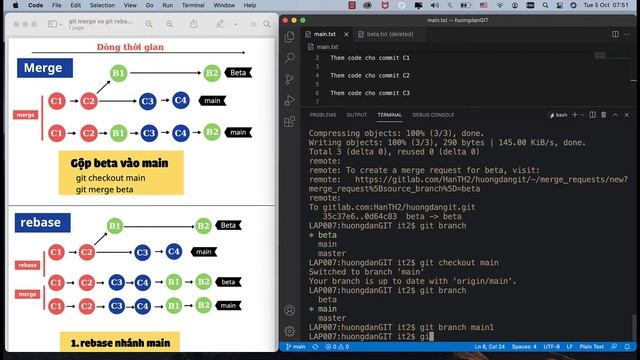Open the bash terminal shell label
This screenshot has width=640, height=360.
[559, 115]
